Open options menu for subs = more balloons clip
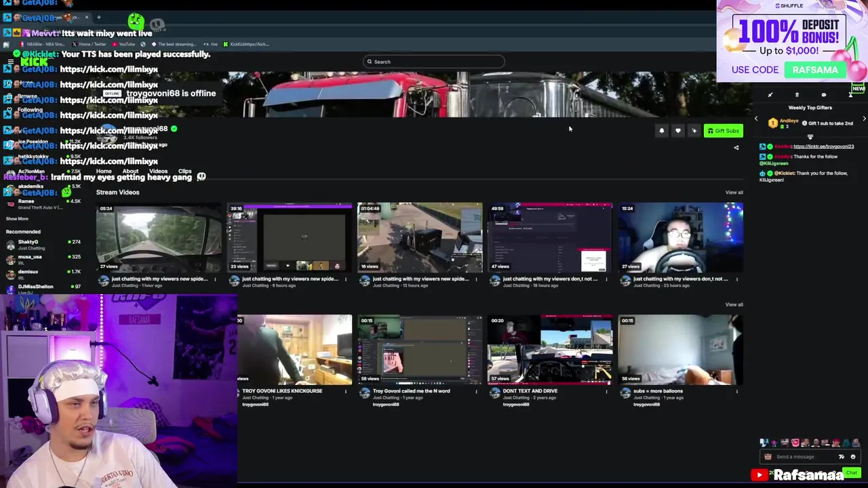This screenshot has width=868, height=488. click(x=736, y=391)
